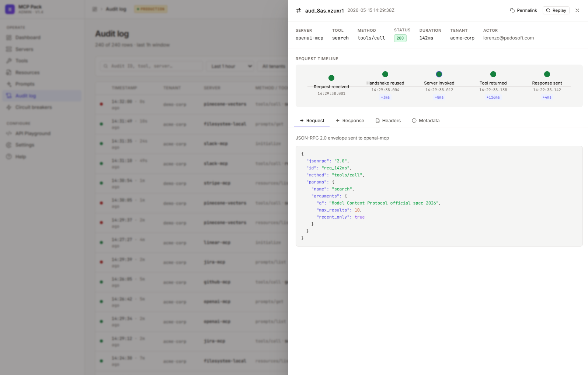The image size is (588, 375).
Task: Click the hash icon beside aud_8as.xzuxr1
Action: [x=299, y=10]
